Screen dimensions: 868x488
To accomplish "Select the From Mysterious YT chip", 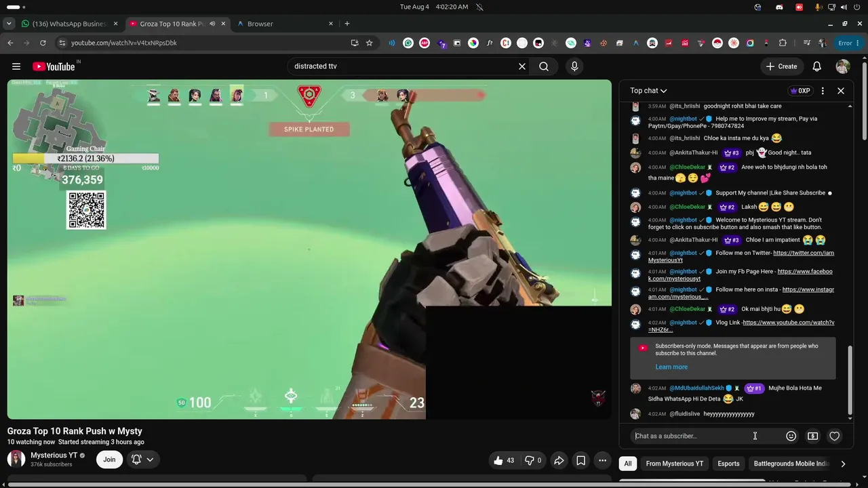I will (675, 464).
